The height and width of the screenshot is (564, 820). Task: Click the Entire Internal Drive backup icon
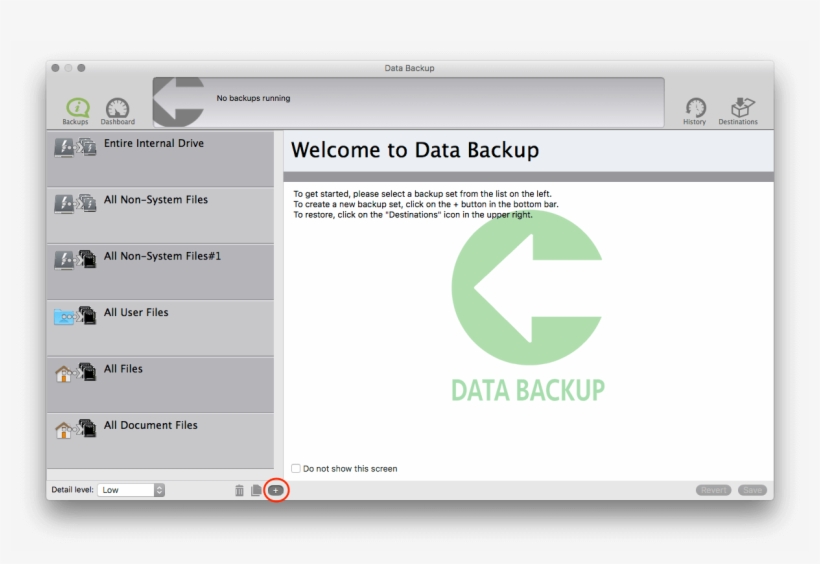click(x=75, y=148)
